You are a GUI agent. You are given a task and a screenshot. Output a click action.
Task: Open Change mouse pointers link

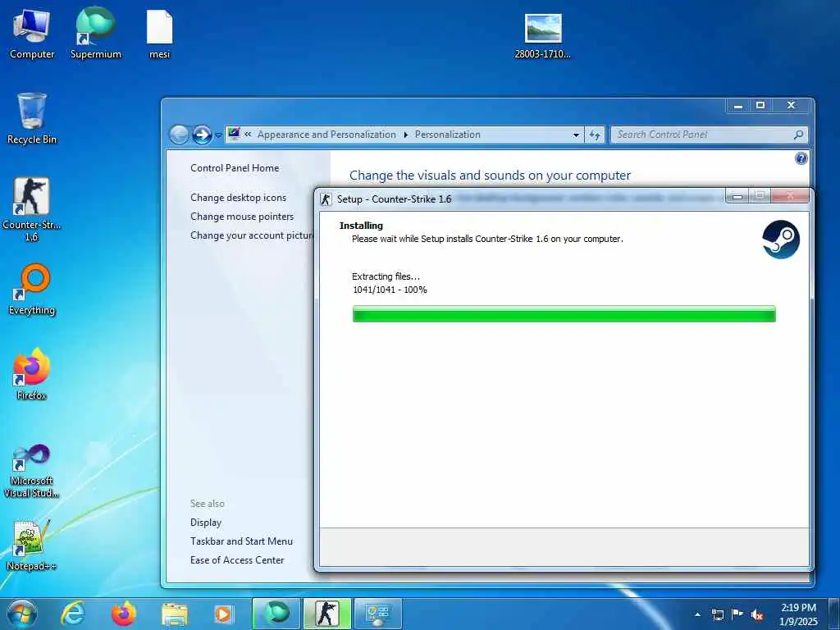click(242, 217)
